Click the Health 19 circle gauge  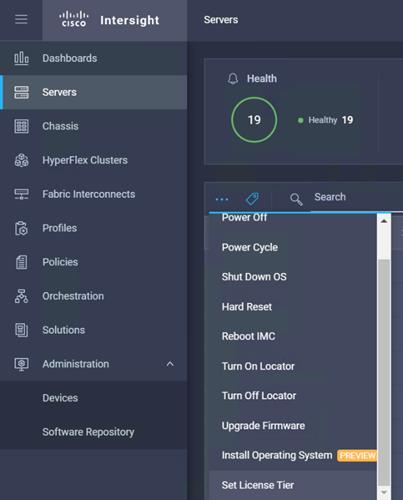pos(254,120)
